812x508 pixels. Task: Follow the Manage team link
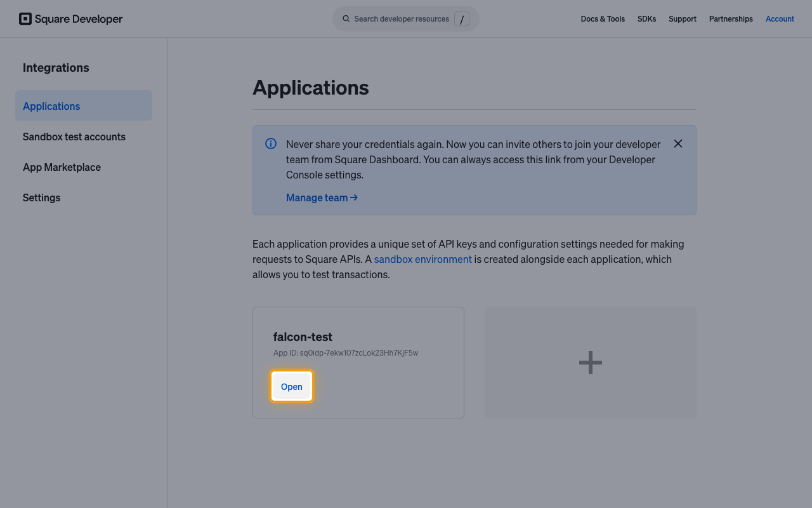(322, 197)
